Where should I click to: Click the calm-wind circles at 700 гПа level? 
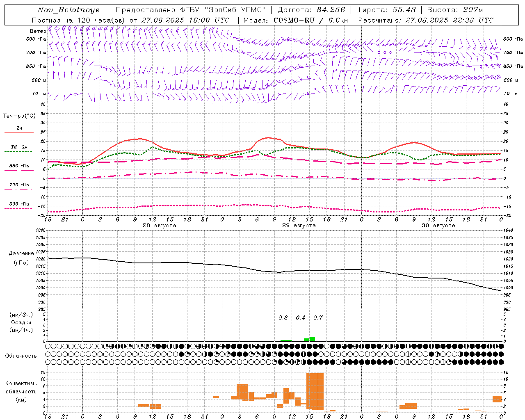[385, 52]
